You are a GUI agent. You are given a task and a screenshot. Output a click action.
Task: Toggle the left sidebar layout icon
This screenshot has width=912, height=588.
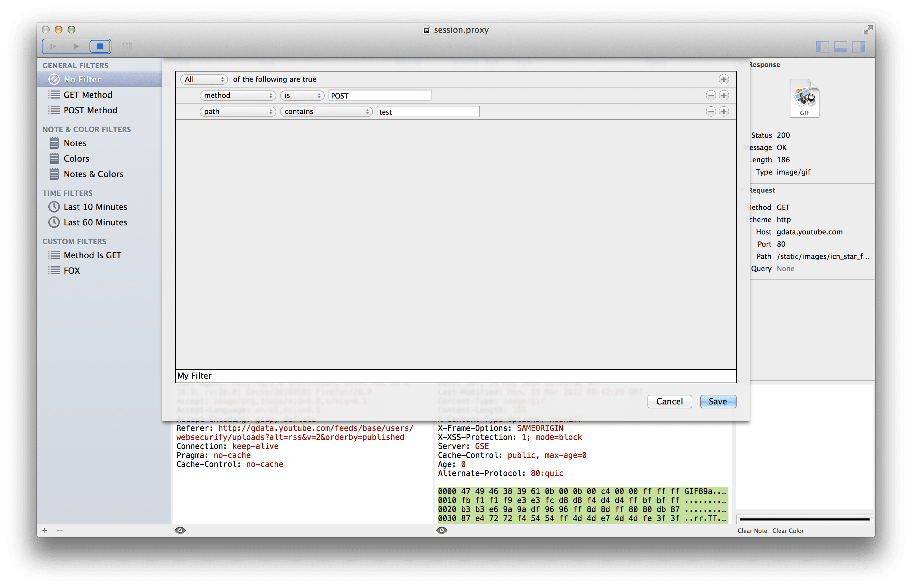(x=823, y=47)
